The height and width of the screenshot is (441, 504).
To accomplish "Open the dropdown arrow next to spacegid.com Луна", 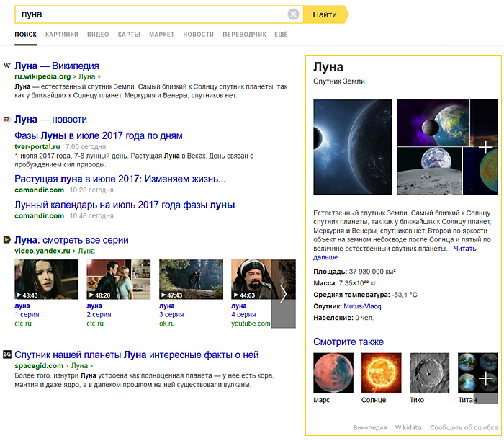I will 92,366.
